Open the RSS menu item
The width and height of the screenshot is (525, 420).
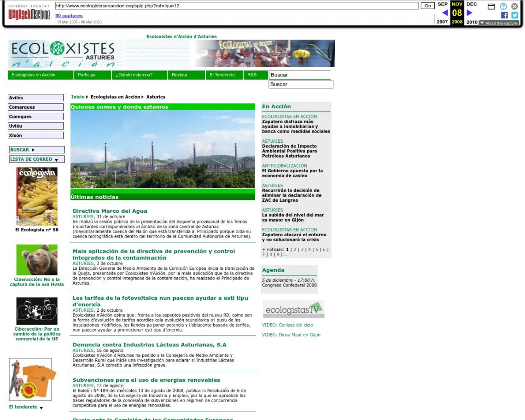click(252, 75)
